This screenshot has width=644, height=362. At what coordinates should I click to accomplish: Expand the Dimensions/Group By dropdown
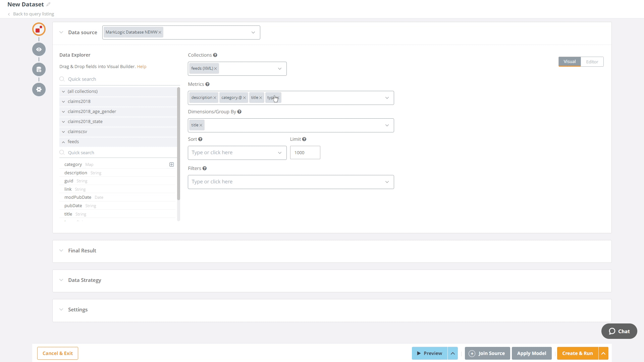pos(388,125)
